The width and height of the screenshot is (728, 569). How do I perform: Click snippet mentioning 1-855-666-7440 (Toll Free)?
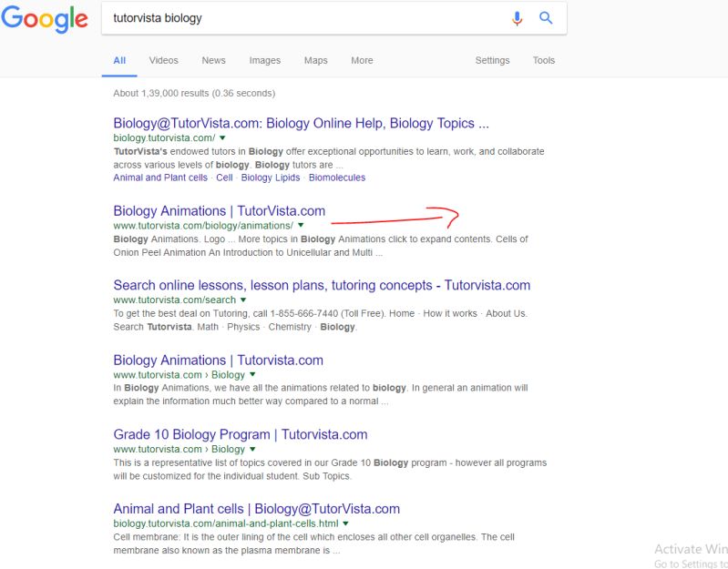(x=321, y=320)
